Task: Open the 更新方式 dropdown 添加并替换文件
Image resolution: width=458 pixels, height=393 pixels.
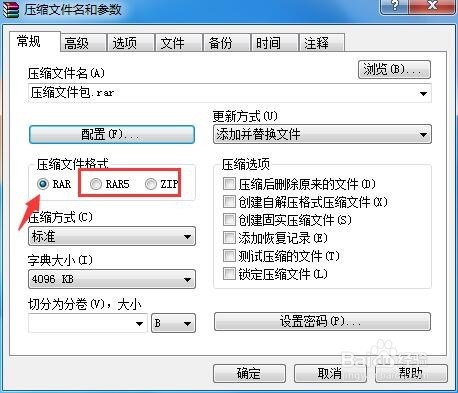Action: click(x=322, y=134)
